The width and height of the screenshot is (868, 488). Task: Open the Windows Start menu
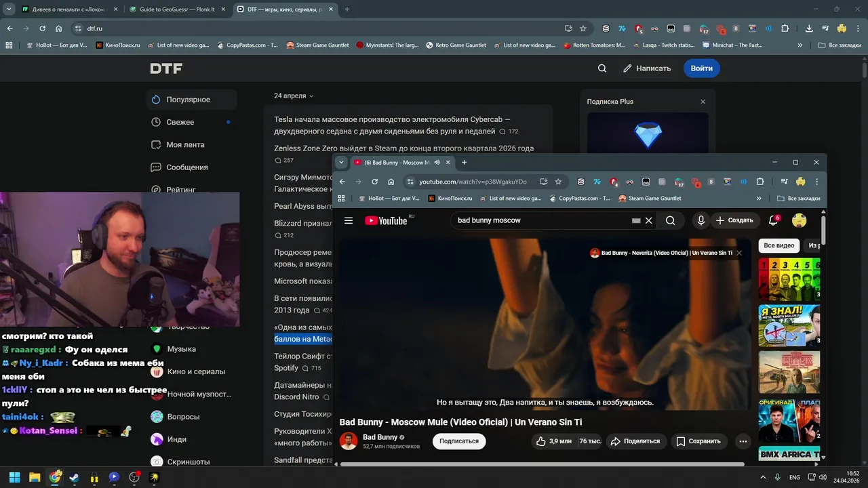(14, 477)
